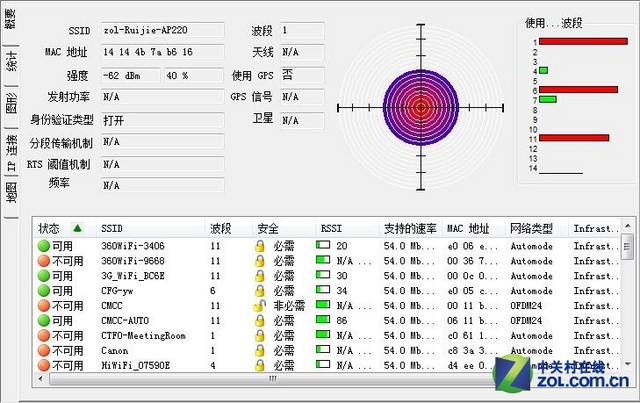This screenshot has height=403, width=640.
Task: Sort by MAC 地址 column header
Action: [473, 228]
